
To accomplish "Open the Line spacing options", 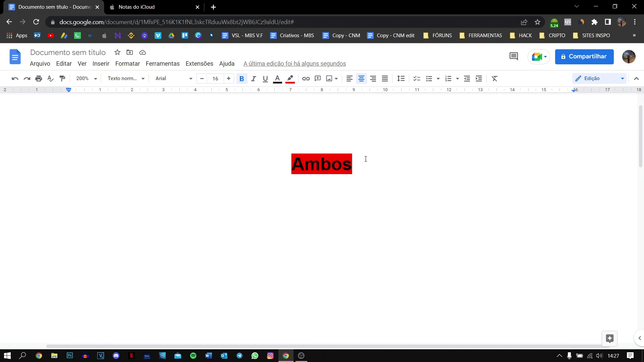I will tap(401, 78).
